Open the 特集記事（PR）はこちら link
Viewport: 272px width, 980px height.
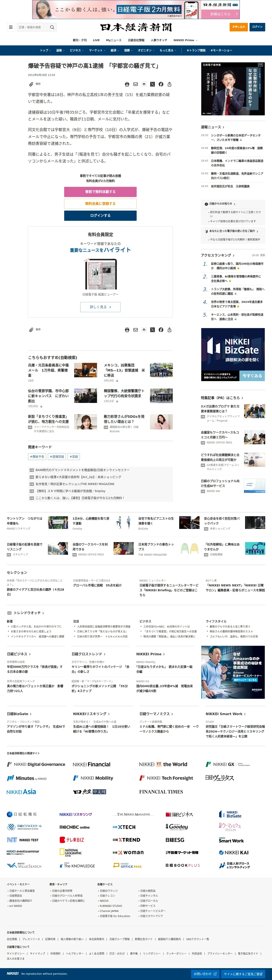pos(222,398)
